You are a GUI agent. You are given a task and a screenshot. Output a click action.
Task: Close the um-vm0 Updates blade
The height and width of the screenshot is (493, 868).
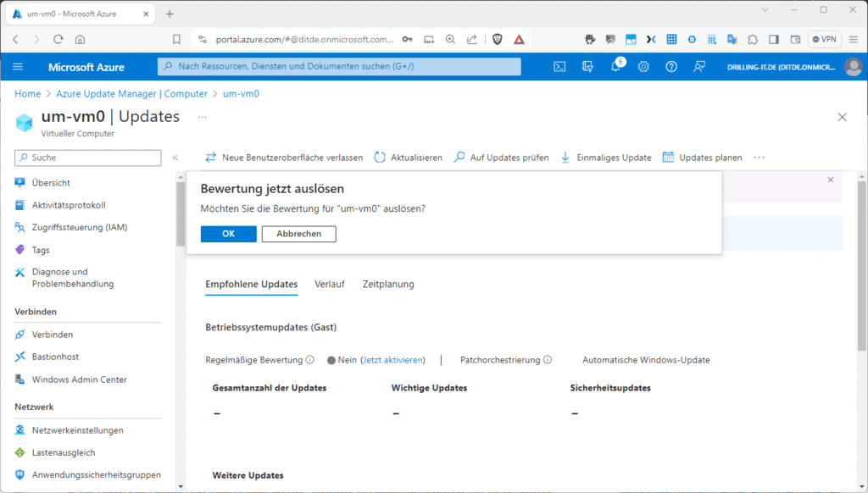[842, 117]
